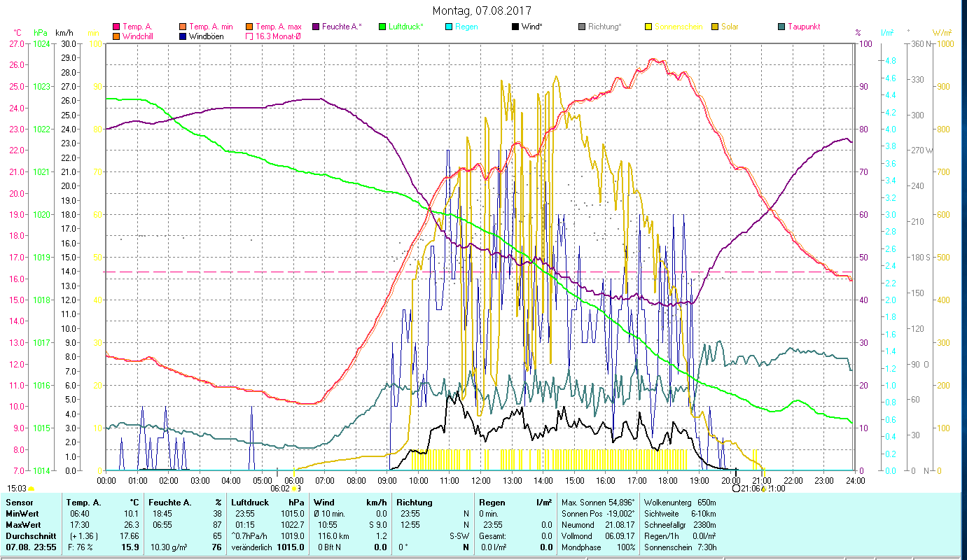Viewport: 967px width, 560px height.
Task: Click the Temp. A. table column header
Action: pos(83,503)
